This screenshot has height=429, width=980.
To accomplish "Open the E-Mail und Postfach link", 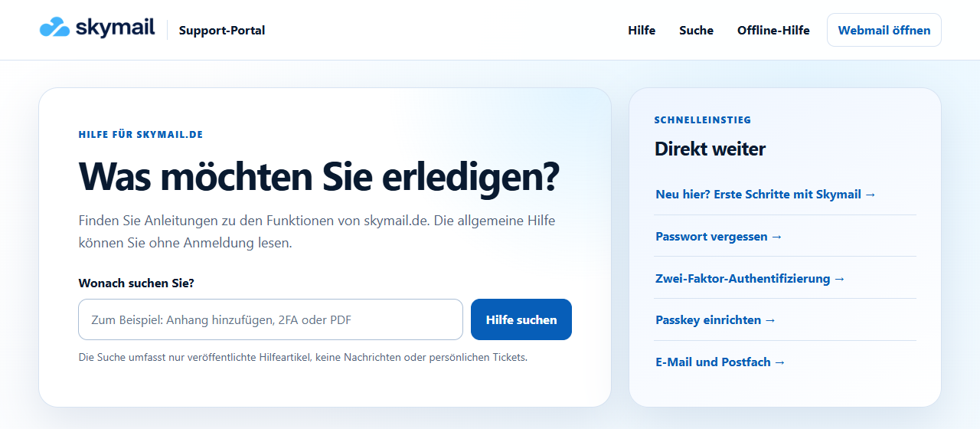I will pyautogui.click(x=720, y=362).
